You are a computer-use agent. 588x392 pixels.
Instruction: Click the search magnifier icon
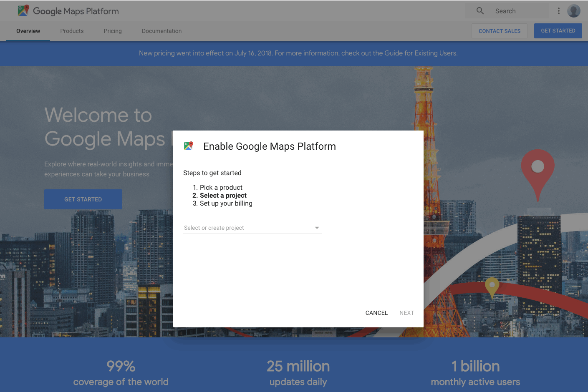point(480,11)
